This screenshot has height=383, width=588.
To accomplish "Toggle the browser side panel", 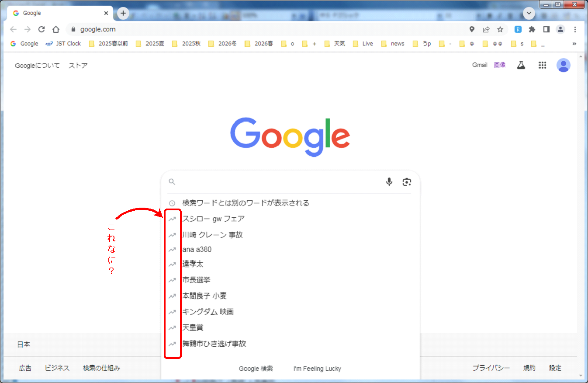I will [x=546, y=29].
